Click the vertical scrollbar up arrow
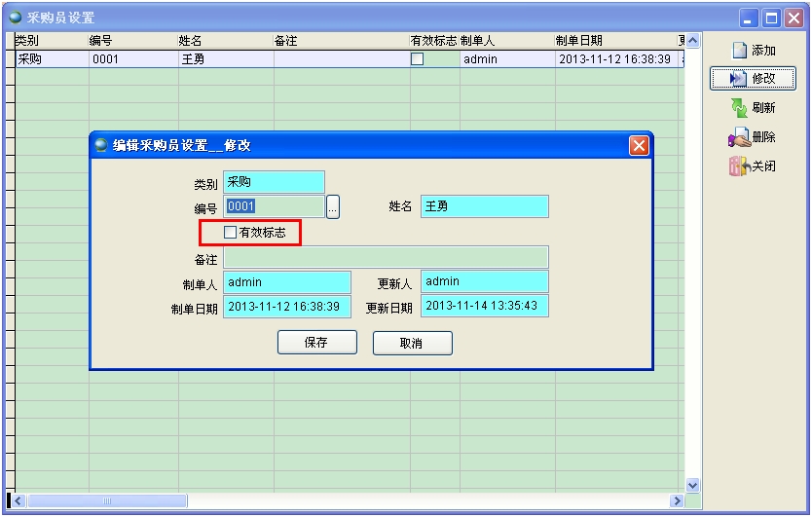The height and width of the screenshot is (517, 812). point(693,41)
